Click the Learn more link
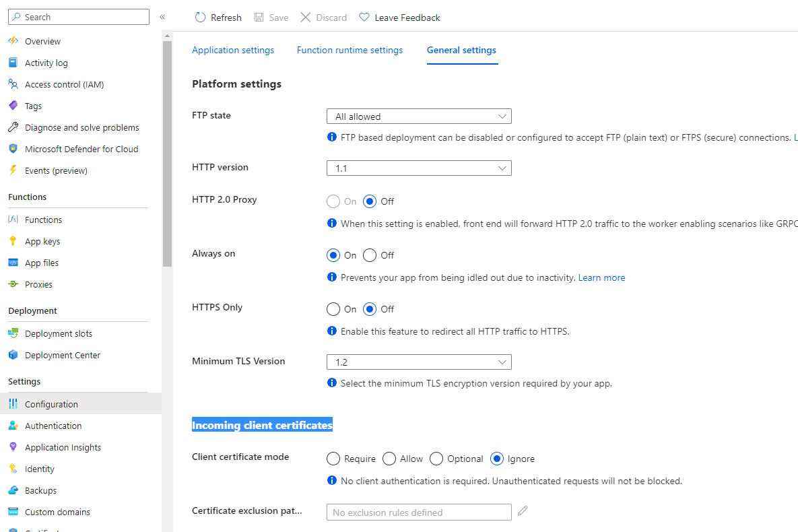The height and width of the screenshot is (532, 798). [601, 277]
